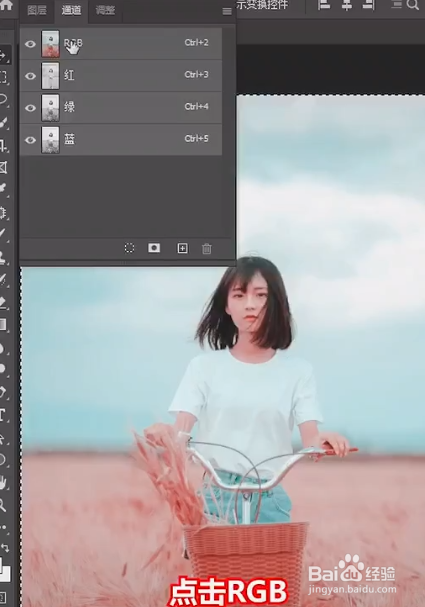Load channel as selection icon
The width and height of the screenshot is (425, 607).
129,248
